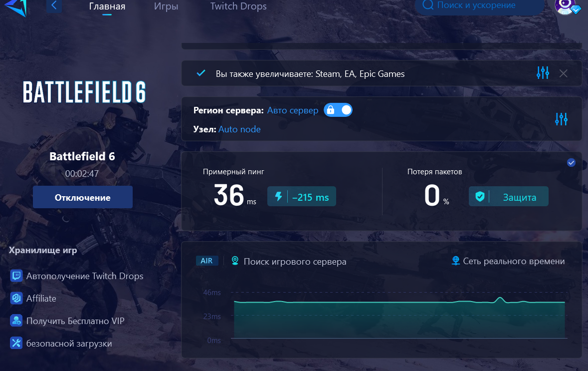588x371 pixels.
Task: Click the blue check badge on ping panel
Action: pyautogui.click(x=571, y=163)
